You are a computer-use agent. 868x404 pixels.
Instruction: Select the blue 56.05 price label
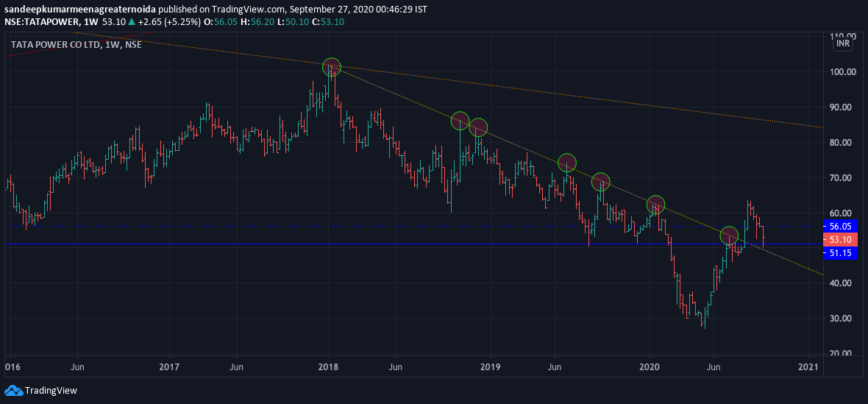840,226
